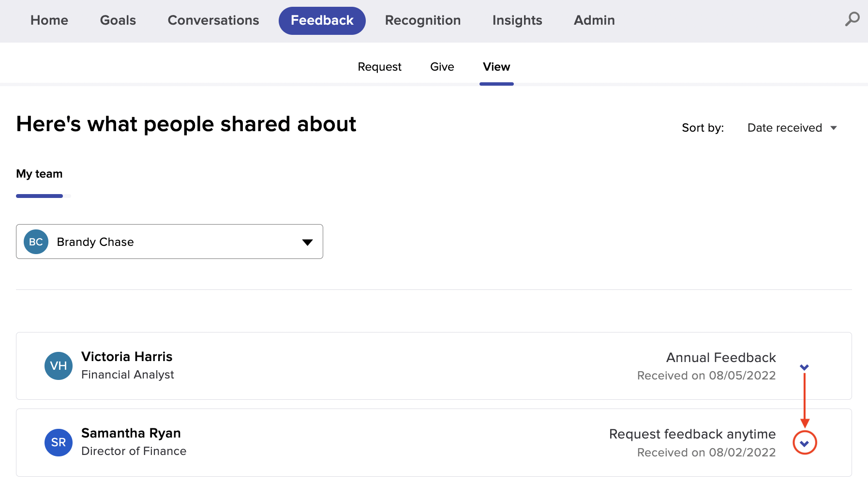Select the View tab
Image resolution: width=868 pixels, height=484 pixels.
[496, 67]
